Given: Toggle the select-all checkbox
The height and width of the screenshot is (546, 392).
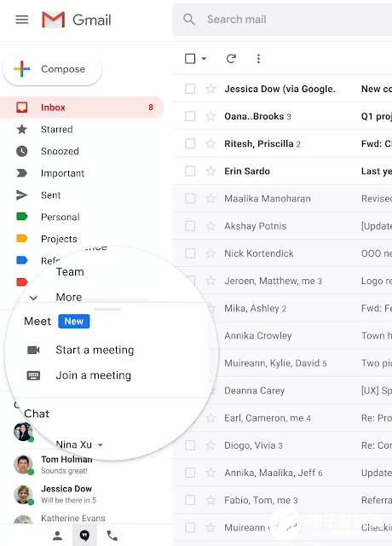Looking at the screenshot, I should (x=190, y=59).
